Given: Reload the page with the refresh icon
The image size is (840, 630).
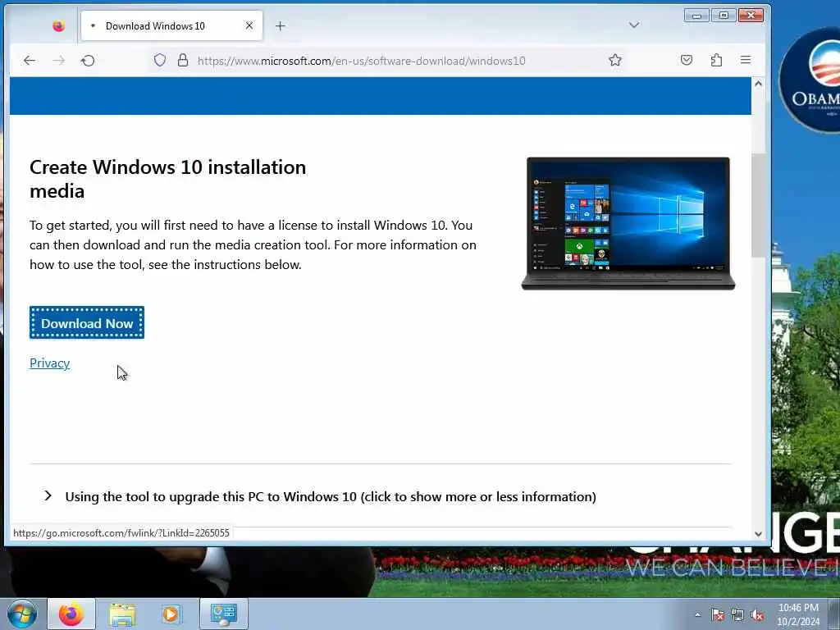Looking at the screenshot, I should coord(88,61).
